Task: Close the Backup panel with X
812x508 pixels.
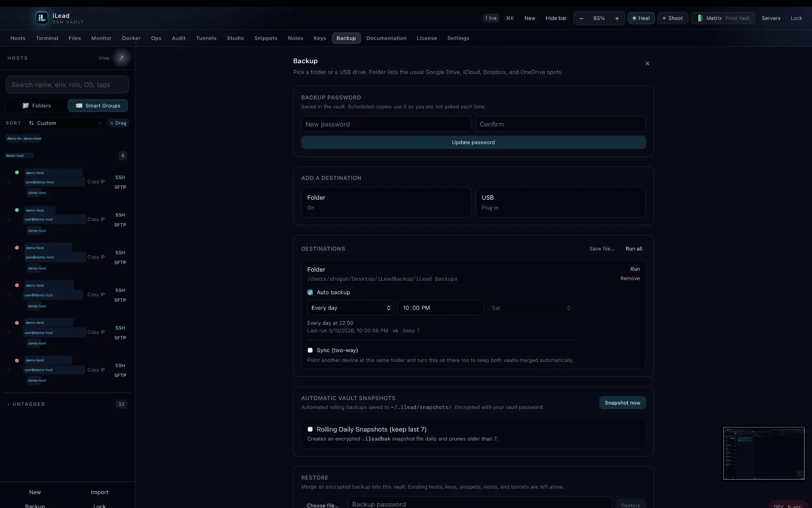Action: 647,63
